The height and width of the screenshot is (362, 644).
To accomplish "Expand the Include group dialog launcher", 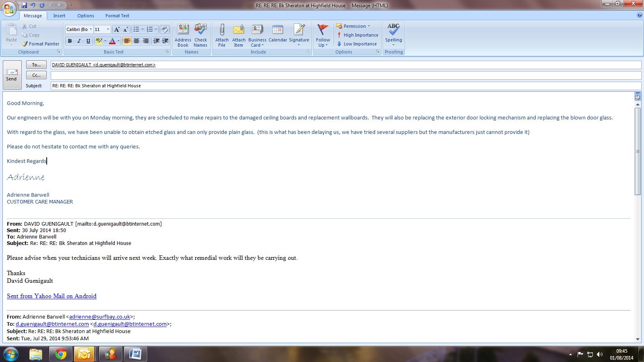I will 308,52.
